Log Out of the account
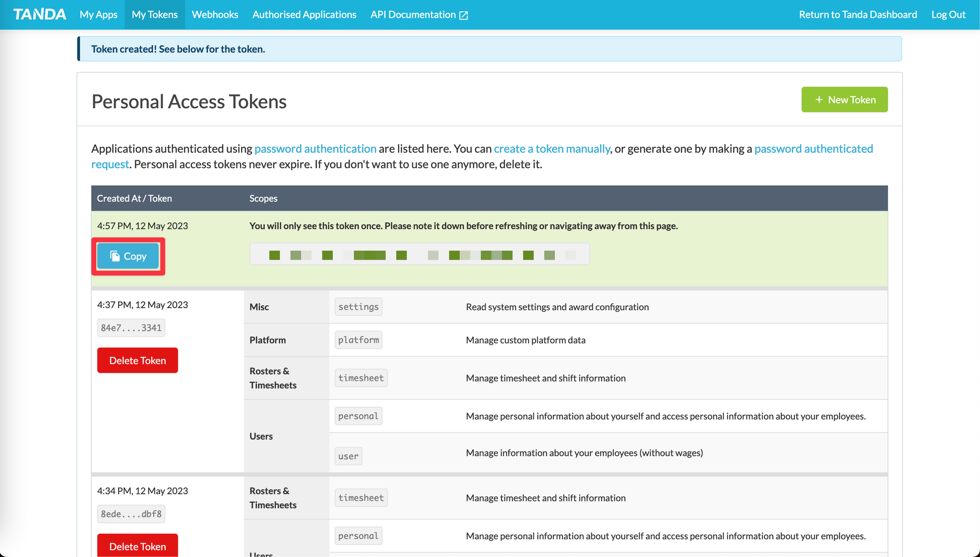The width and height of the screenshot is (980, 557). pyautogui.click(x=948, y=15)
